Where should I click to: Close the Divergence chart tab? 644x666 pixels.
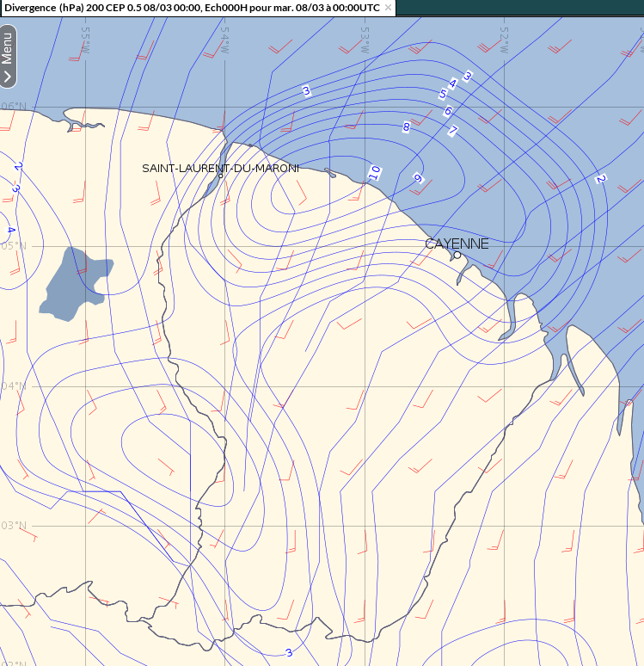coord(389,8)
